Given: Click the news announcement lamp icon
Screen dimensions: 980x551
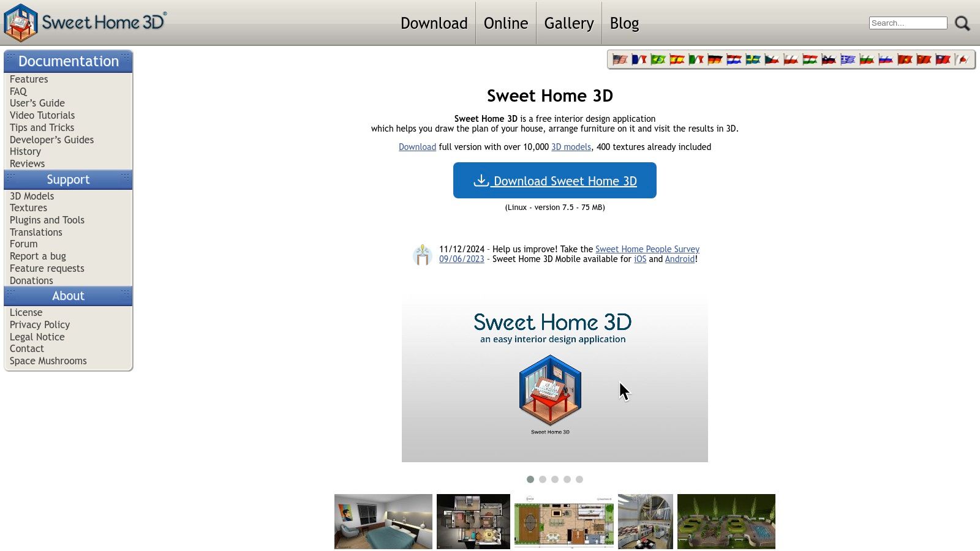Looking at the screenshot, I should (423, 254).
